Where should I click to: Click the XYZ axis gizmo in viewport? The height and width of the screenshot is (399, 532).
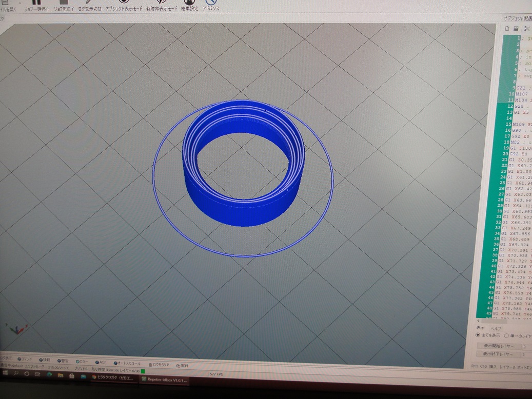(17, 328)
